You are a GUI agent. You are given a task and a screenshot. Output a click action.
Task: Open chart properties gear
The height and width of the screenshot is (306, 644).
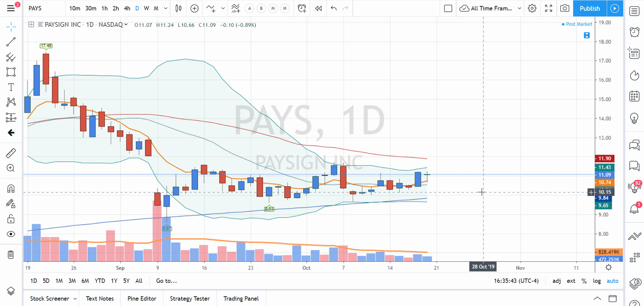(x=532, y=8)
